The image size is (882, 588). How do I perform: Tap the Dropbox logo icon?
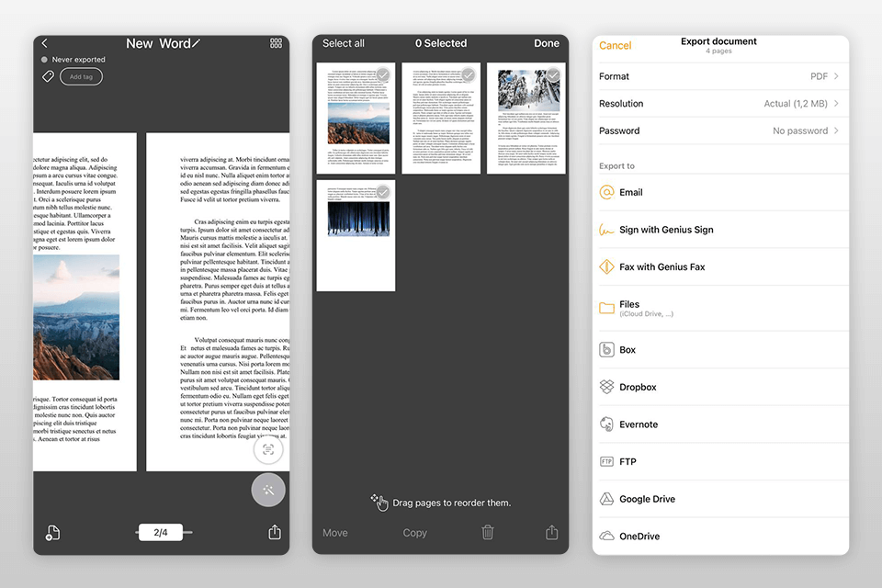[606, 387]
